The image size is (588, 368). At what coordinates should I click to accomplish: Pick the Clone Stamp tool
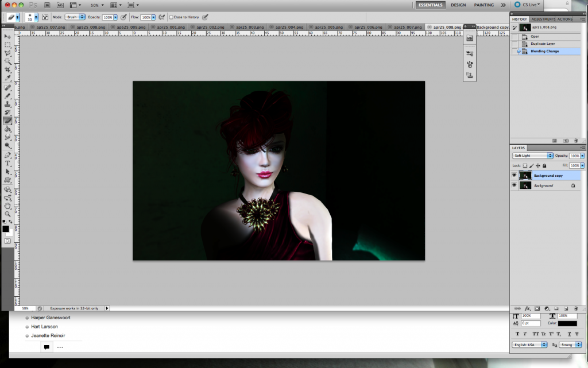8,104
